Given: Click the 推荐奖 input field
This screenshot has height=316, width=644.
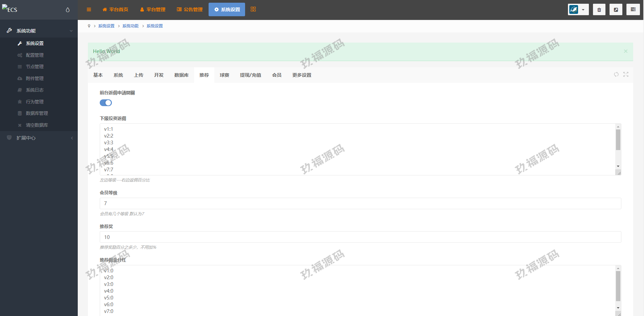Looking at the screenshot, I should 360,237.
